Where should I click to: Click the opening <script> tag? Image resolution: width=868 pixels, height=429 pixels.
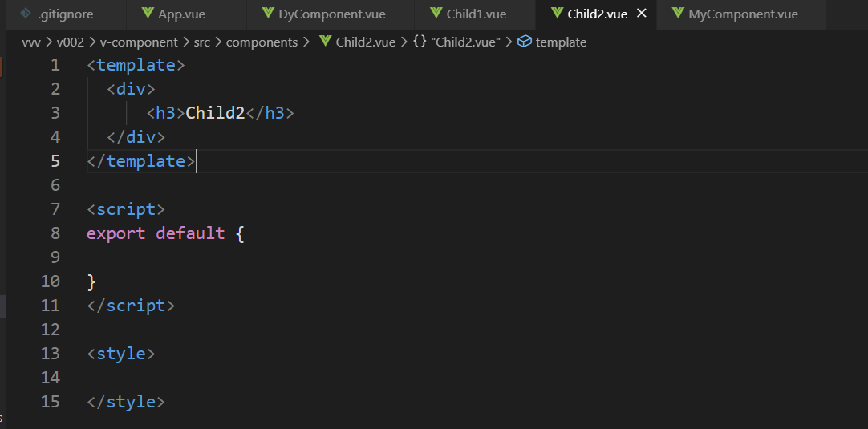click(x=126, y=209)
